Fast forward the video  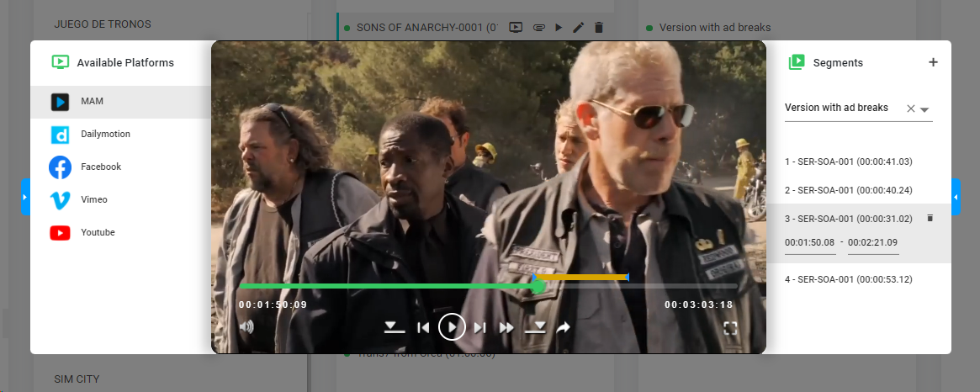tap(506, 327)
